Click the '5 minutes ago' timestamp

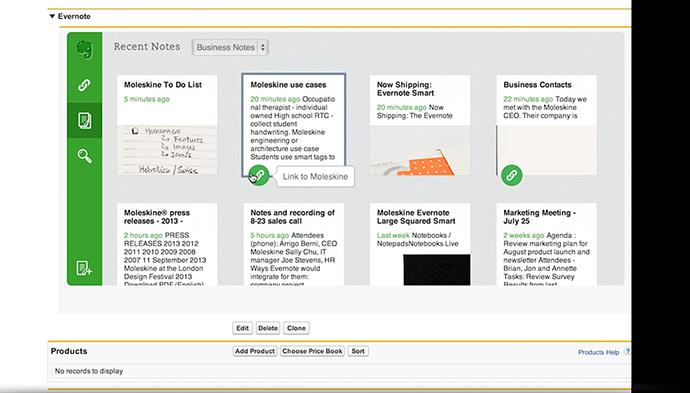[x=147, y=99]
